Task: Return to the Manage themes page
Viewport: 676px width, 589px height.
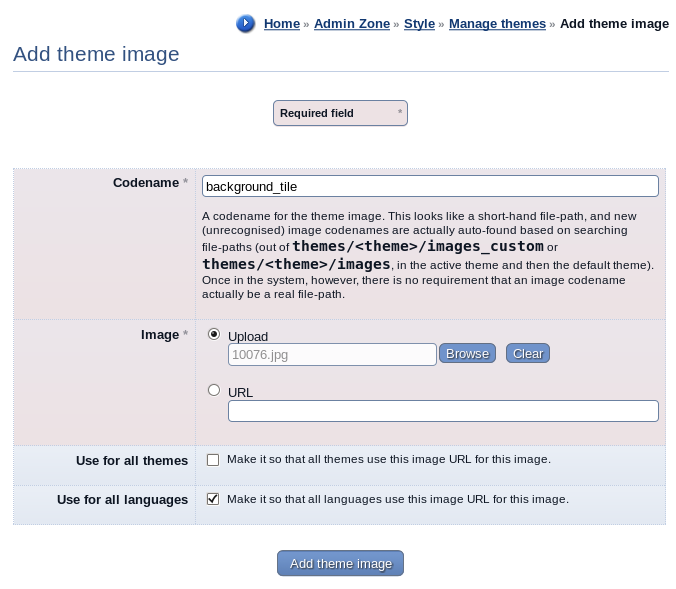Action: pos(497,23)
